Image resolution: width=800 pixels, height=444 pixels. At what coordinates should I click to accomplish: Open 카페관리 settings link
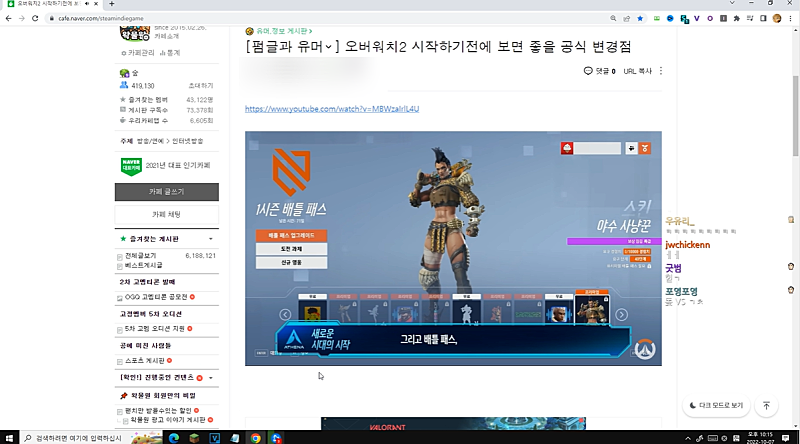click(x=138, y=53)
